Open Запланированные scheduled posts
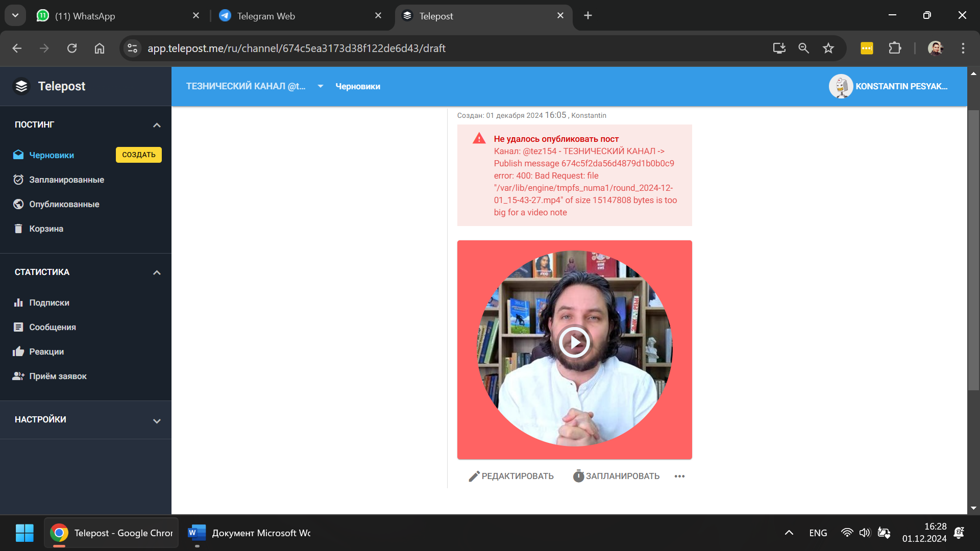This screenshot has height=551, width=980. point(66,180)
